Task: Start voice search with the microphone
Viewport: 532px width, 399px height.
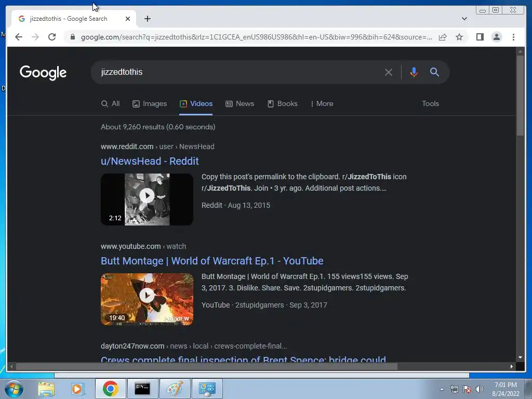Action: [414, 72]
